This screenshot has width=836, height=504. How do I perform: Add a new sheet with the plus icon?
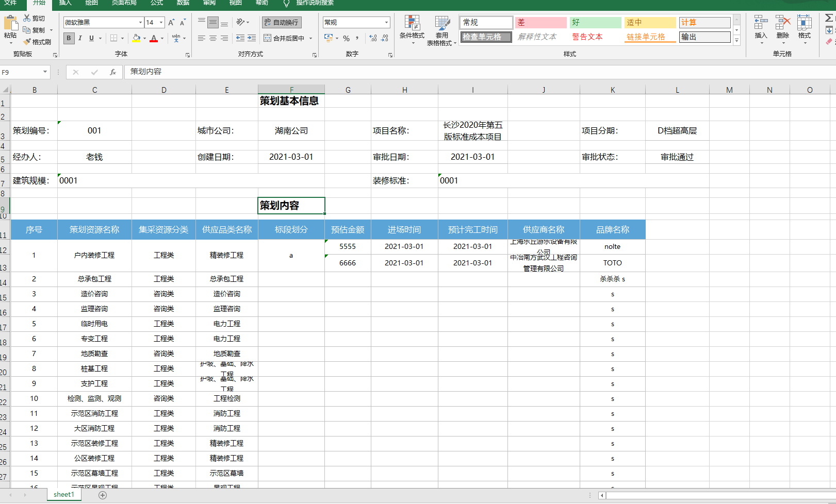[103, 495]
